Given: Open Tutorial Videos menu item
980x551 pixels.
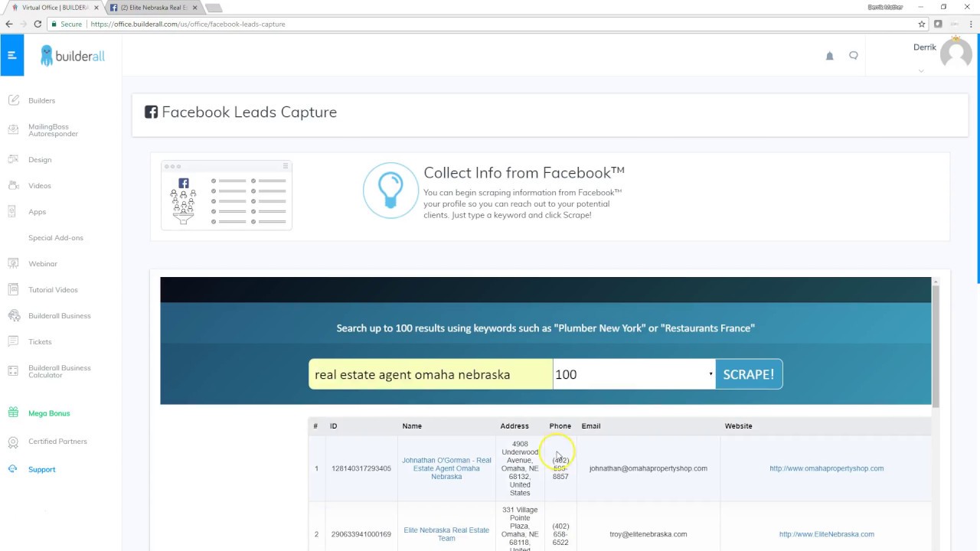Looking at the screenshot, I should click(53, 290).
